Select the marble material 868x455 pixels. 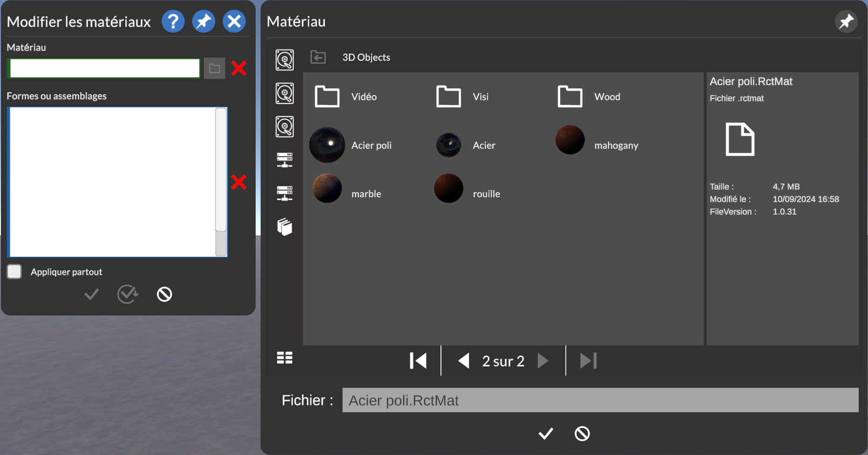click(x=327, y=188)
